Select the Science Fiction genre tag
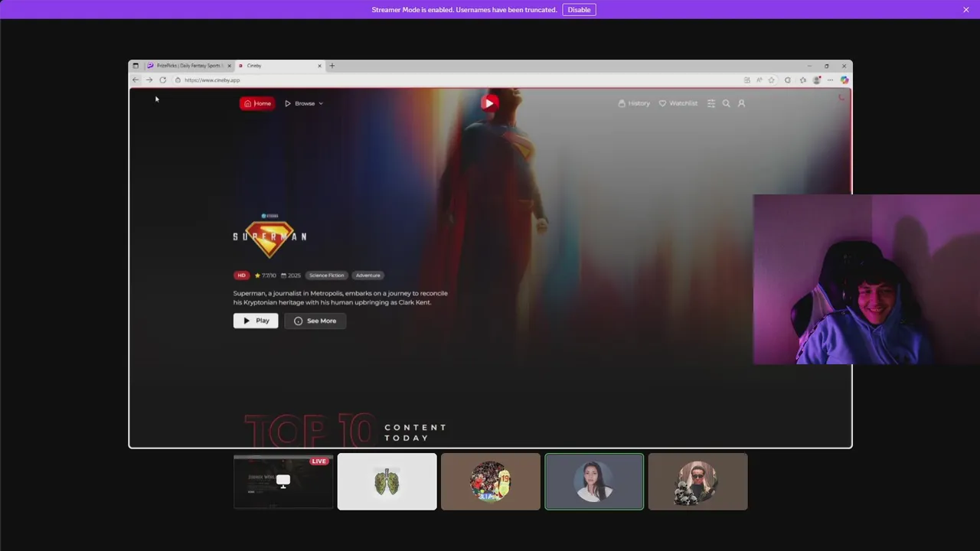 pos(327,275)
